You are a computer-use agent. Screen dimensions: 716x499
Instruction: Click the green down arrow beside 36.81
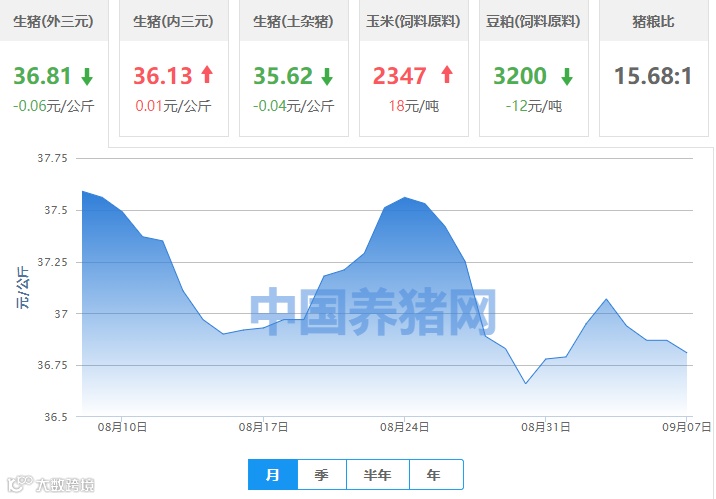[87, 76]
